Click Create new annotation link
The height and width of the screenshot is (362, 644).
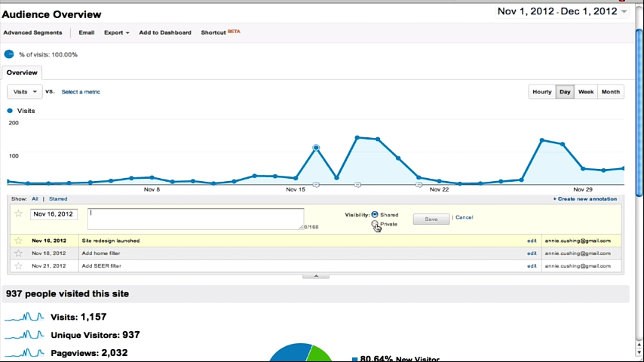(x=584, y=199)
